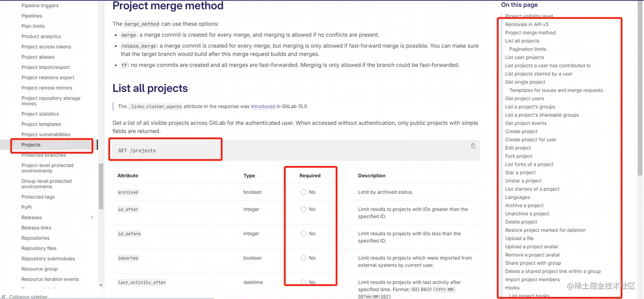The image size is (644, 299).
Task: Click the circle icon in id_before row
Action: pos(303,233)
